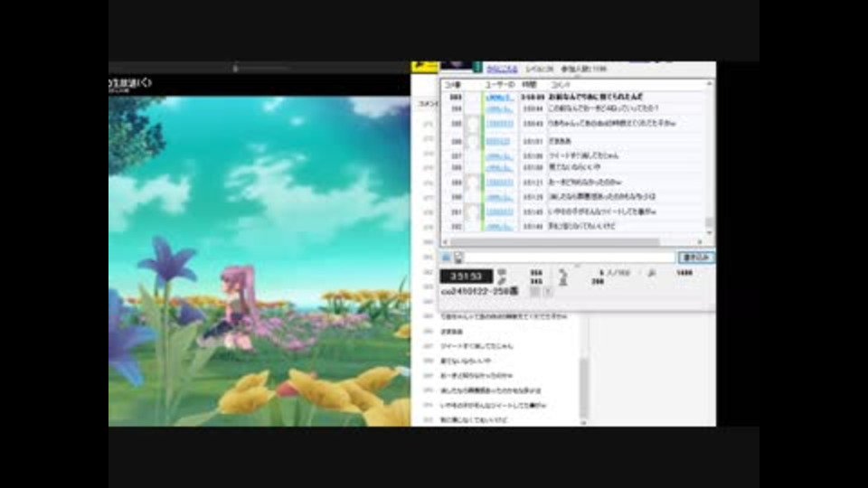Click the slider handle above the video
The height and width of the screenshot is (488, 868).
235,68
